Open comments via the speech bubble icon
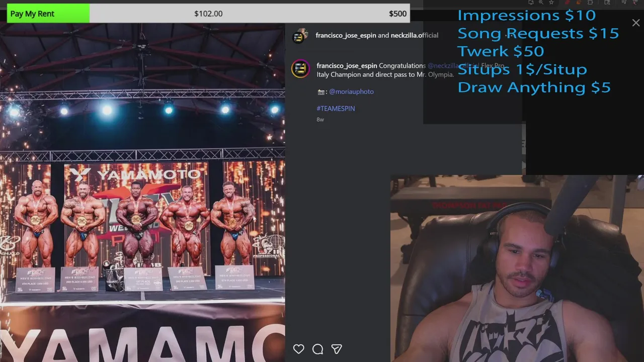The width and height of the screenshot is (644, 362). (x=317, y=349)
